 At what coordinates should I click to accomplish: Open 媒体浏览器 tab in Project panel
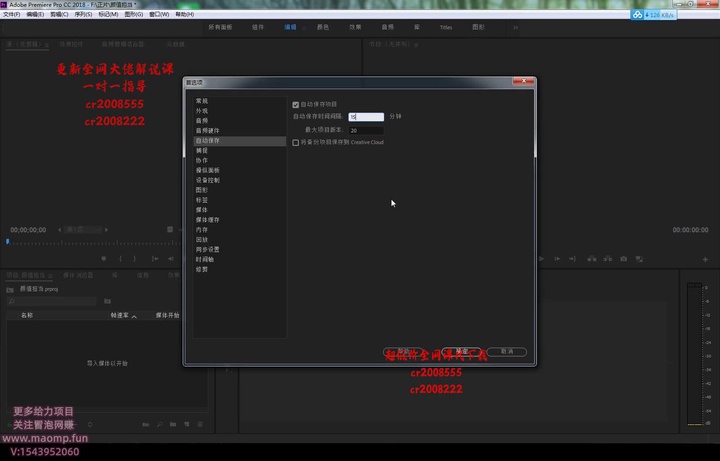click(78, 275)
